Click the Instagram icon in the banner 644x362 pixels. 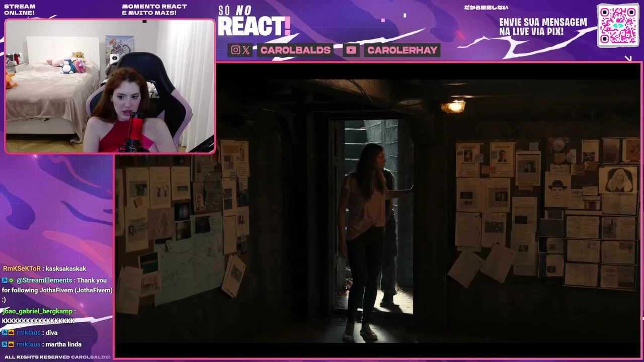coord(235,50)
